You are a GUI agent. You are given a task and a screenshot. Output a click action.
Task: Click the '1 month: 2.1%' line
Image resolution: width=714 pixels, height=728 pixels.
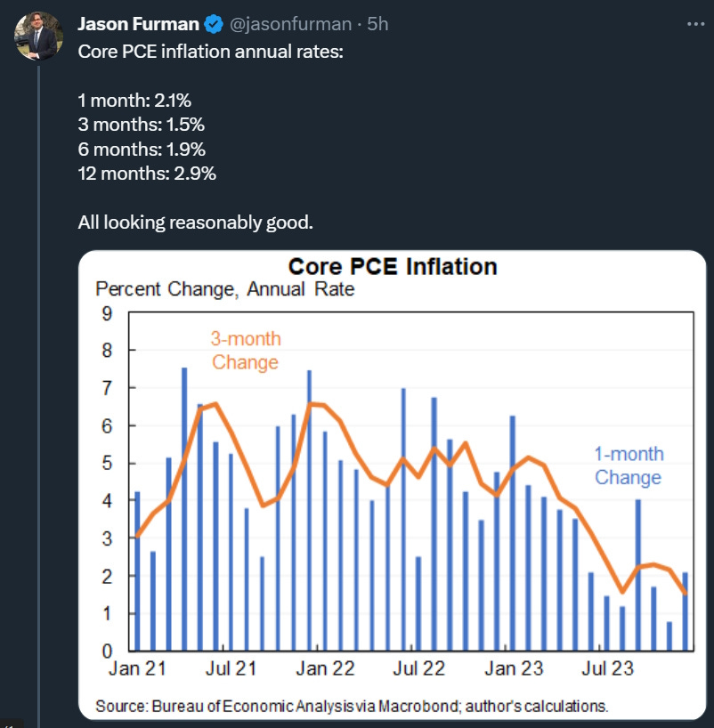tap(134, 101)
